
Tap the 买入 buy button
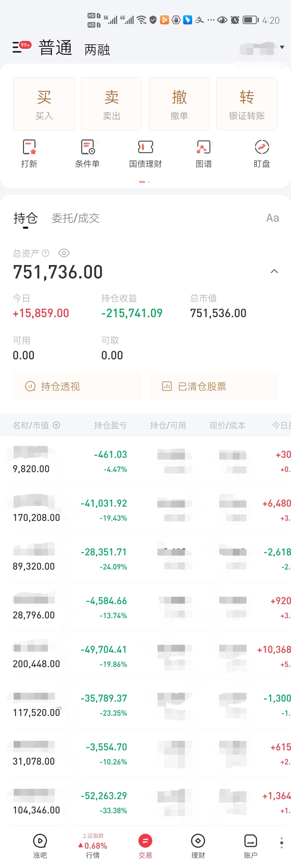(44, 104)
